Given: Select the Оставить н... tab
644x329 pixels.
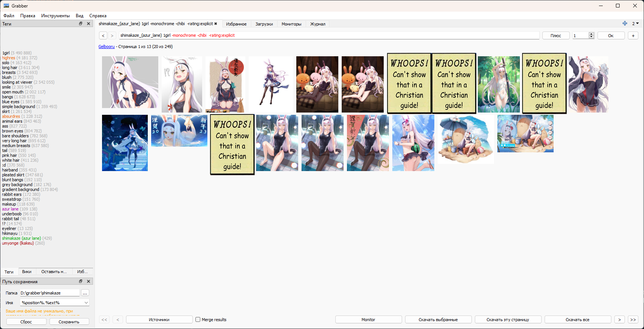Looking at the screenshot, I should pyautogui.click(x=54, y=272).
